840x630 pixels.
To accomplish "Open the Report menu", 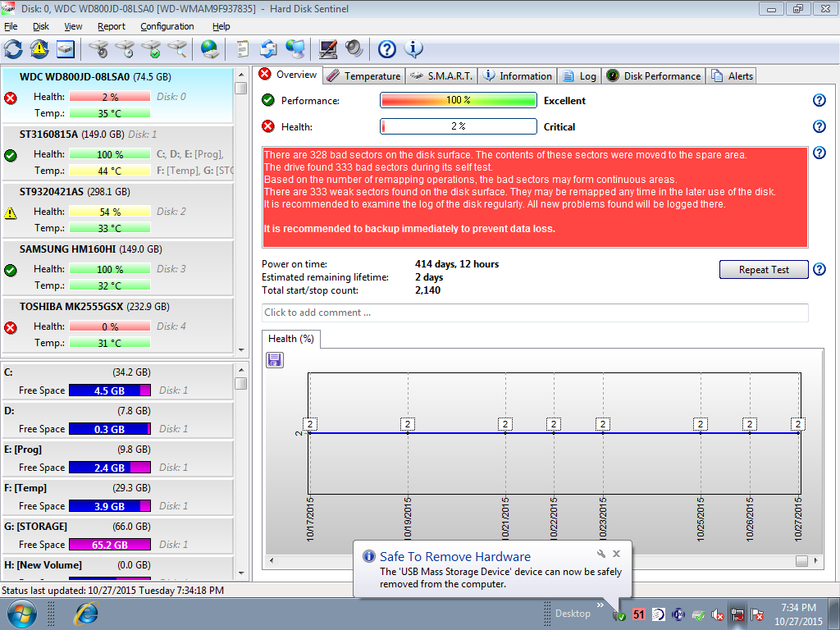I will [111, 26].
